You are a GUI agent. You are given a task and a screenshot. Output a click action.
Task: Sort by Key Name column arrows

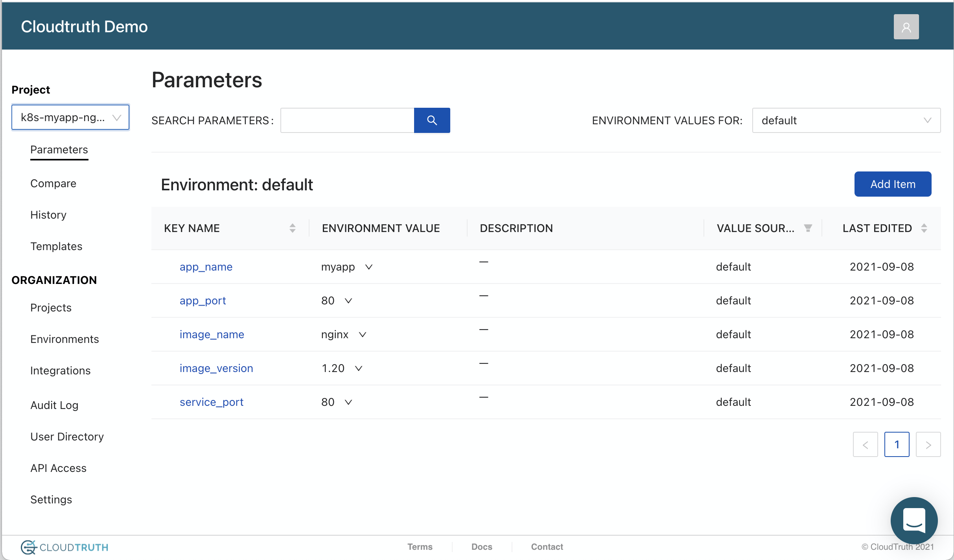pos(292,228)
